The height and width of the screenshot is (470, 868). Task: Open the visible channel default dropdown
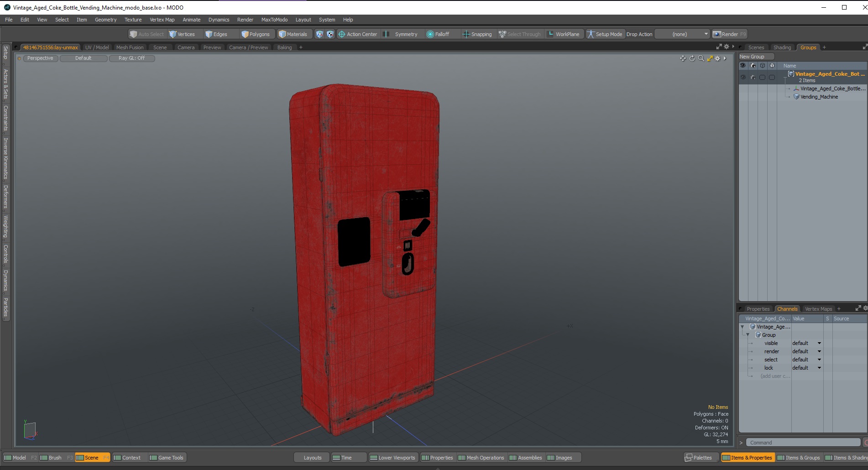[807, 343]
